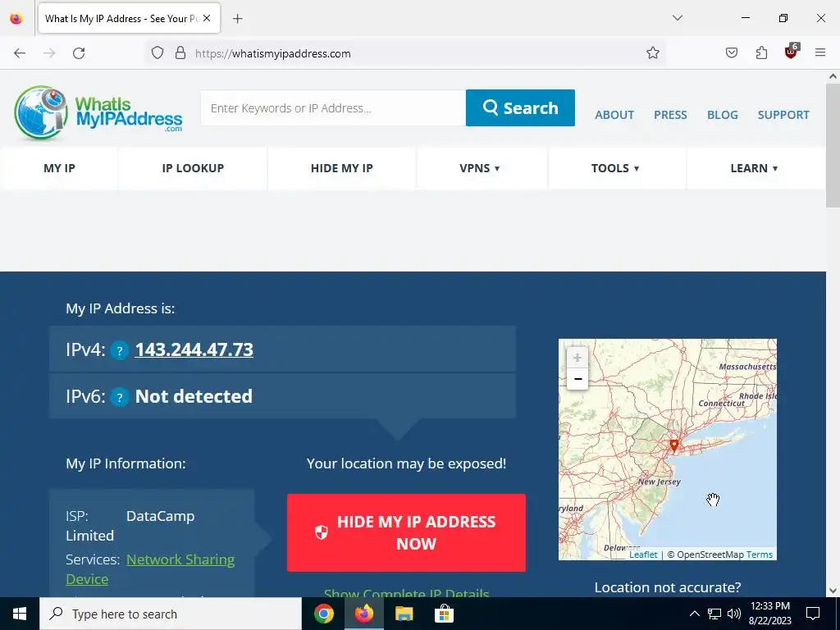840x630 pixels.
Task: Zoom in on the map with plus
Action: click(577, 358)
